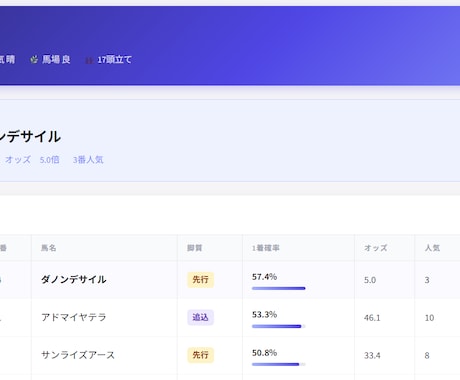Click popularity rank 3 in the ダノンデサイル row
This screenshot has width=460, height=380.
click(427, 280)
